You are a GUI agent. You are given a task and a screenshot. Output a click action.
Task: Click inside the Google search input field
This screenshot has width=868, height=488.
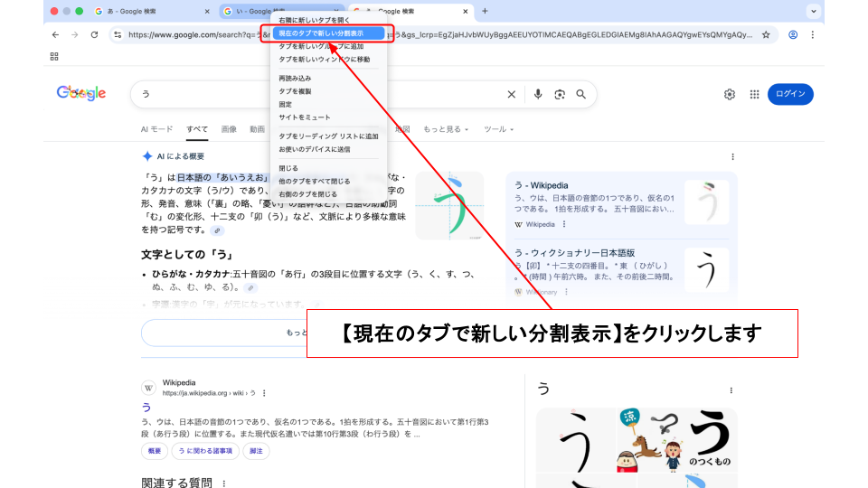coord(316,94)
